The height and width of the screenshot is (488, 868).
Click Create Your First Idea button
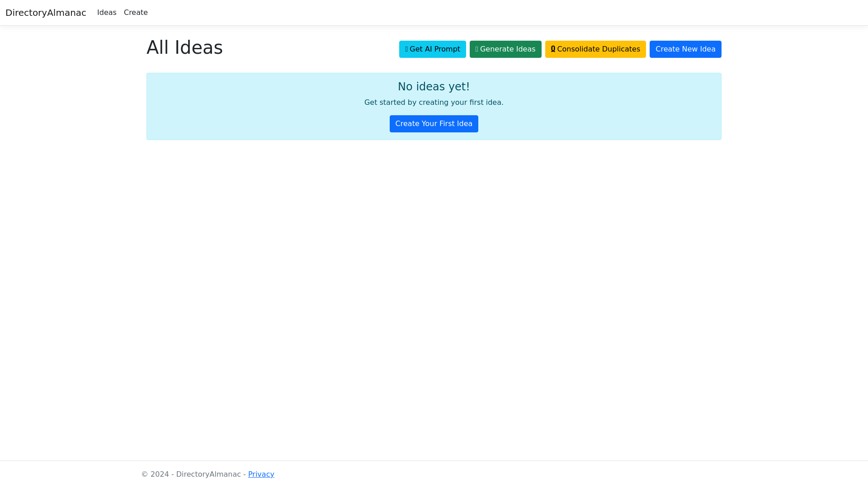pyautogui.click(x=434, y=124)
